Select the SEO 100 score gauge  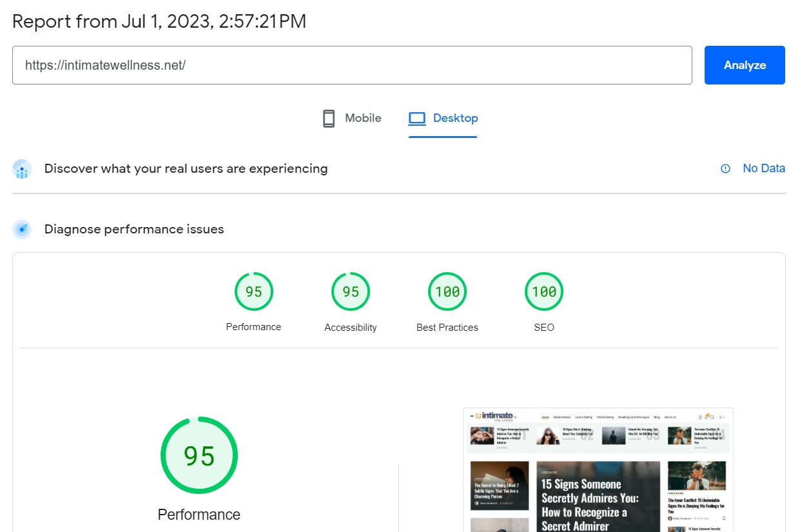(543, 291)
